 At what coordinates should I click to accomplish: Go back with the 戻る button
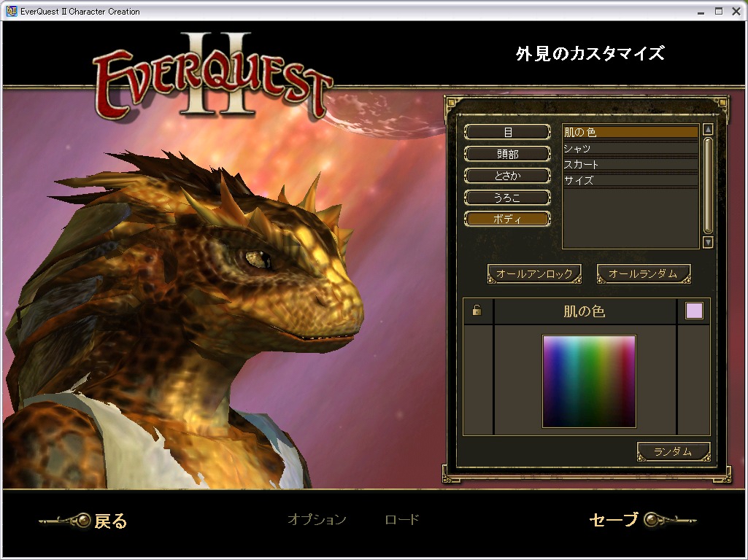[84, 521]
